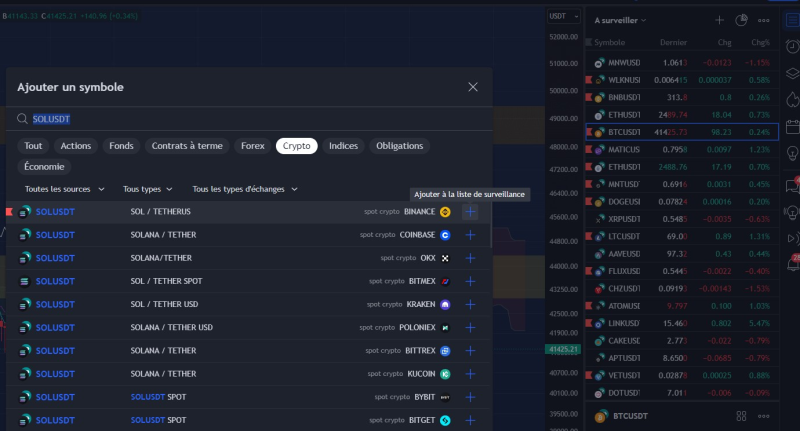The height and width of the screenshot is (431, 800).
Task: Sort watchlist by Chg column
Action: (724, 42)
